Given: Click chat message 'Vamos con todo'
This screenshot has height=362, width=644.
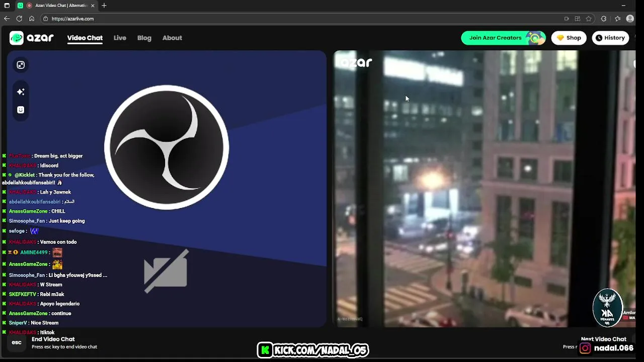Looking at the screenshot, I should [58, 242].
